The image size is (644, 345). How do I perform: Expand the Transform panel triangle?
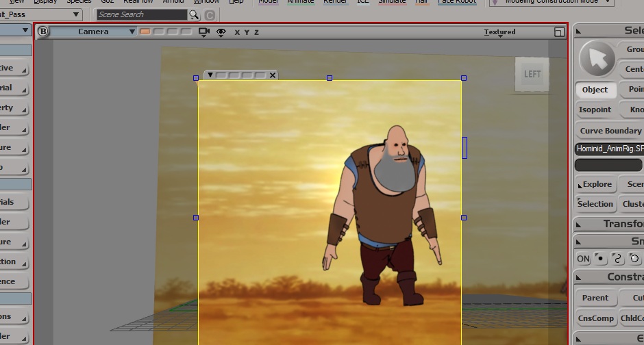tap(579, 225)
